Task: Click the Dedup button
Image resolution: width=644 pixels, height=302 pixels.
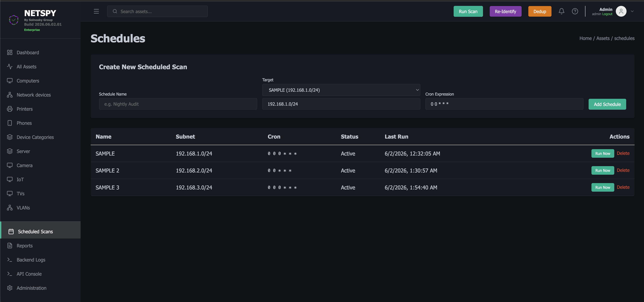Action: click(x=540, y=11)
